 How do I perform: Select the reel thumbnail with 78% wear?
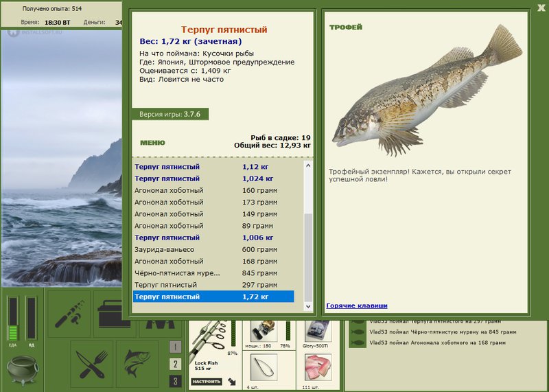point(264,331)
